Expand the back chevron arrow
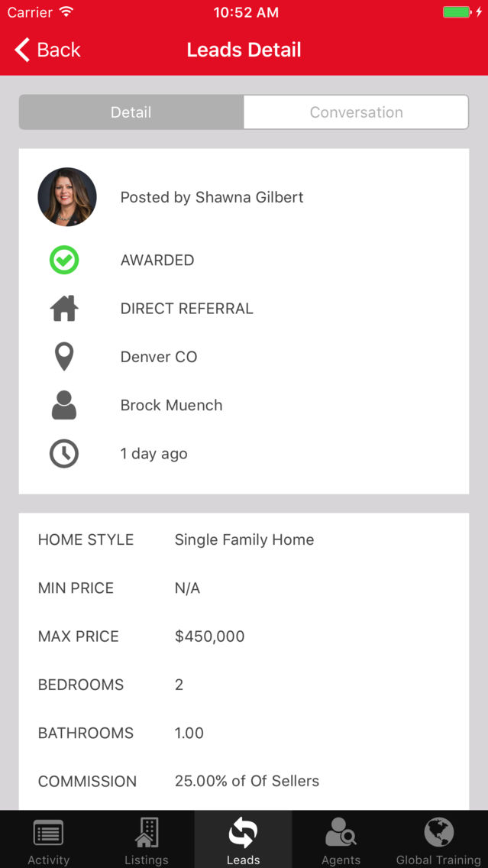 [x=21, y=50]
